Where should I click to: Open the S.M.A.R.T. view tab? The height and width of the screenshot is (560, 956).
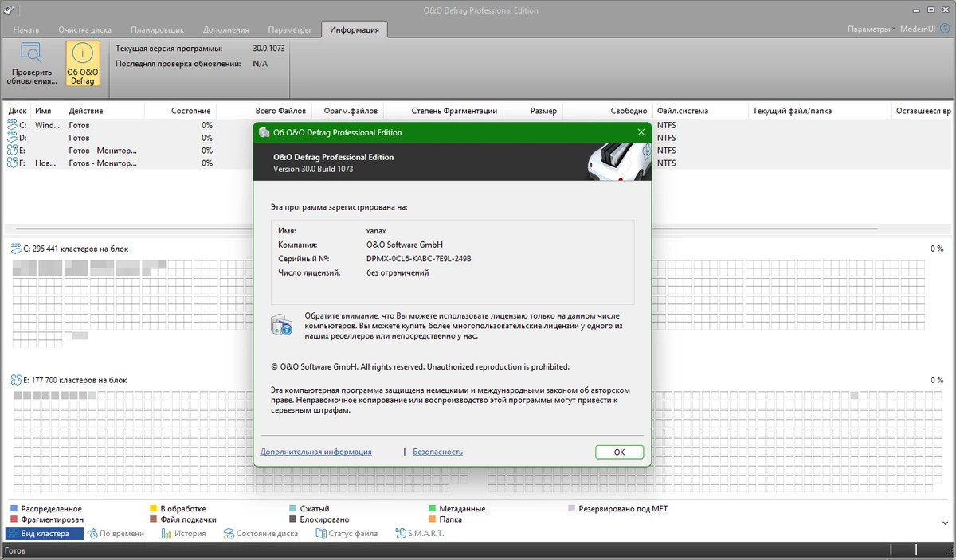(x=420, y=534)
